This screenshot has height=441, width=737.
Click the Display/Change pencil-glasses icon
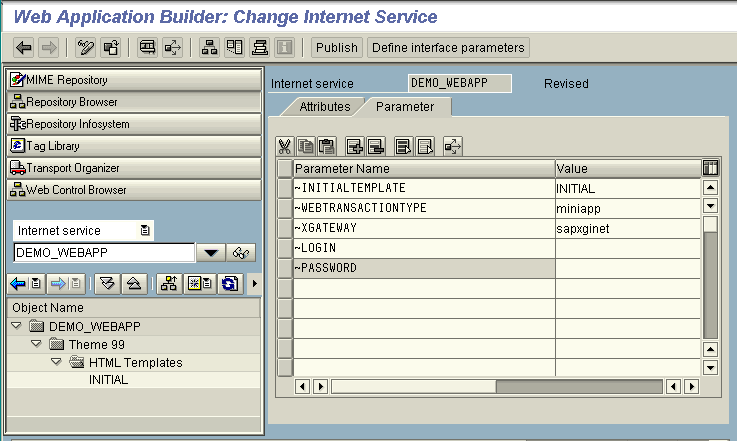coord(86,47)
